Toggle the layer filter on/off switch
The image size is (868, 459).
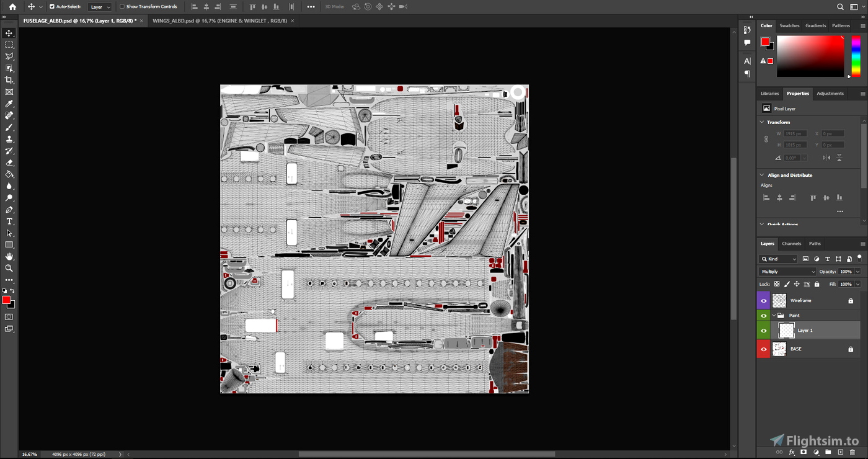tap(859, 257)
